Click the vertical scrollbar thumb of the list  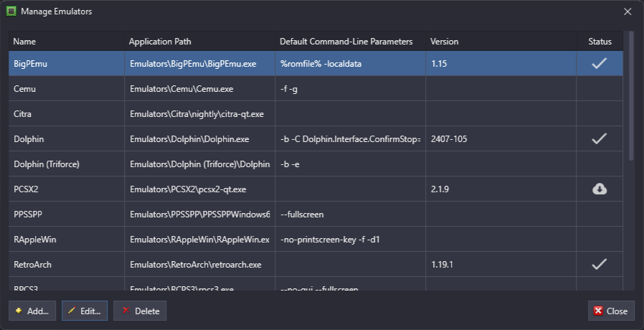(x=631, y=95)
